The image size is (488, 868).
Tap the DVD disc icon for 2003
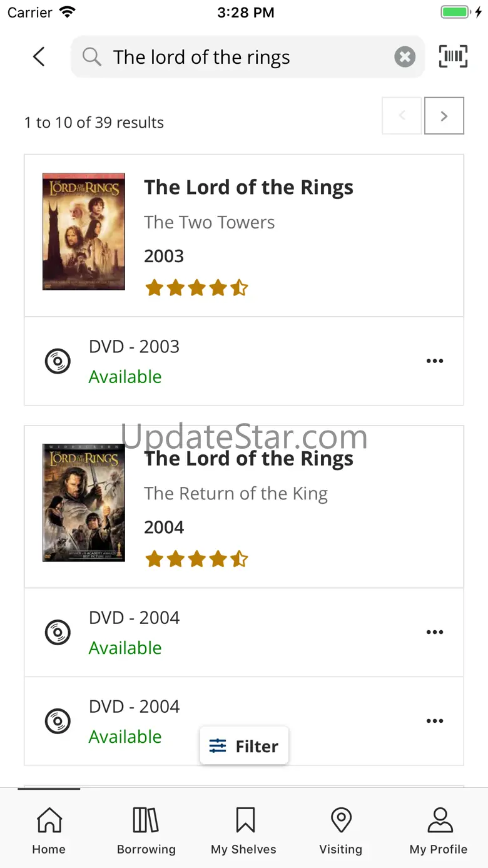[58, 361]
